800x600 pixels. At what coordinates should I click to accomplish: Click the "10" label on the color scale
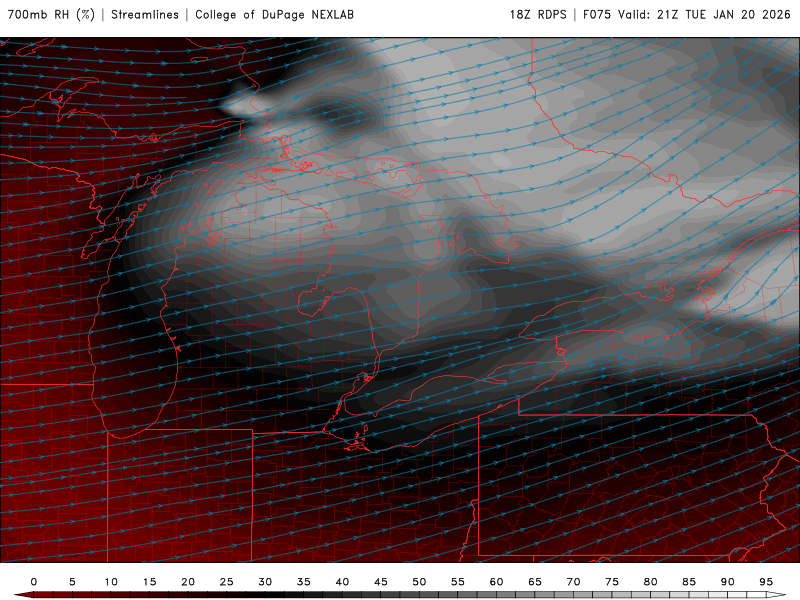click(111, 582)
